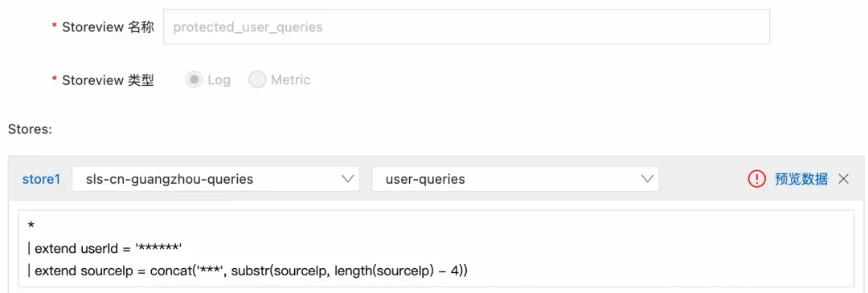Click the Storeview 类型 field label

(108, 80)
